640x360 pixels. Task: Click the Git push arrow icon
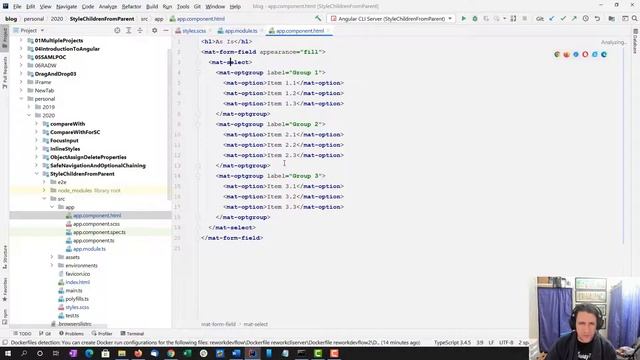pos(574,19)
